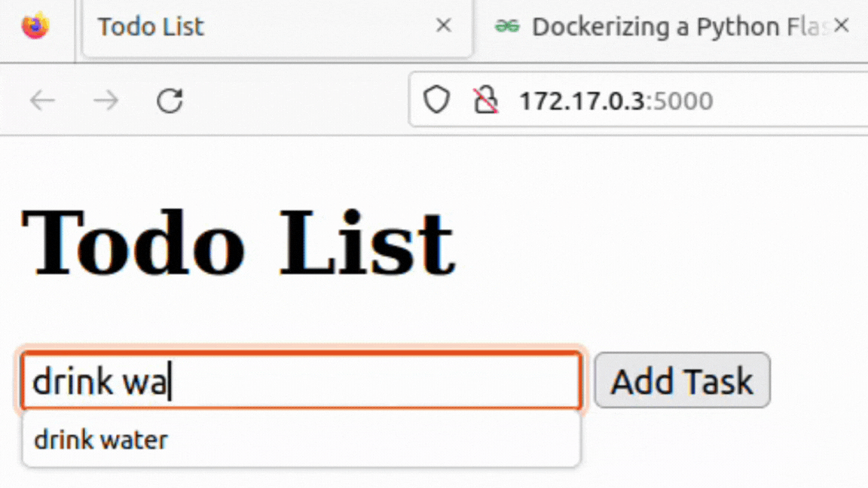This screenshot has width=868, height=488.
Task: Click the insecure connection padlock icon
Action: 485,99
